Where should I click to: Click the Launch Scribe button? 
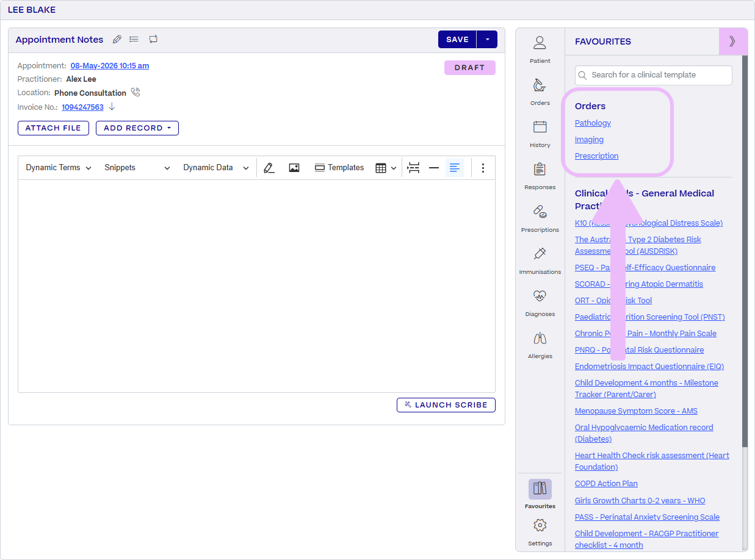446,405
